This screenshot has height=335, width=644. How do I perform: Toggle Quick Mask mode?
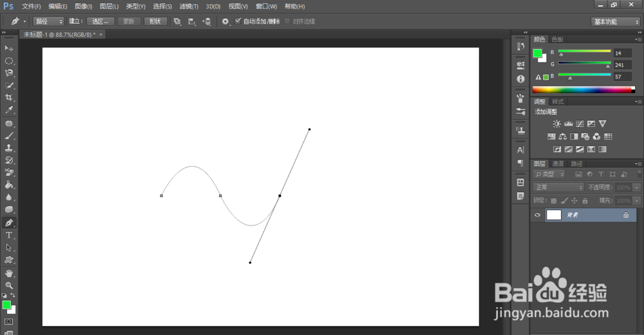click(x=8, y=321)
